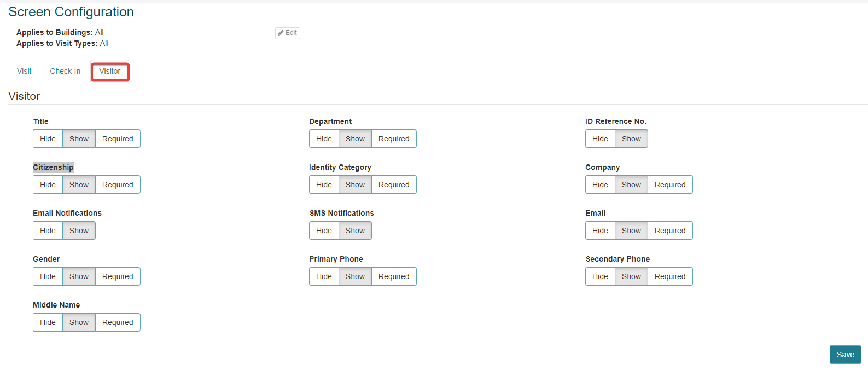This screenshot has width=868, height=372.
Task: Click the Applies to Buildings: All text
Action: coord(60,32)
